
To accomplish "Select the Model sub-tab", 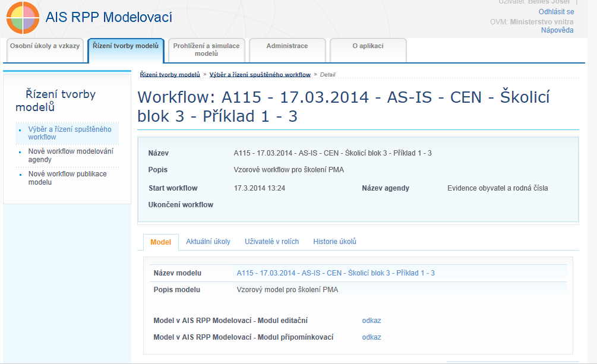I will [160, 242].
